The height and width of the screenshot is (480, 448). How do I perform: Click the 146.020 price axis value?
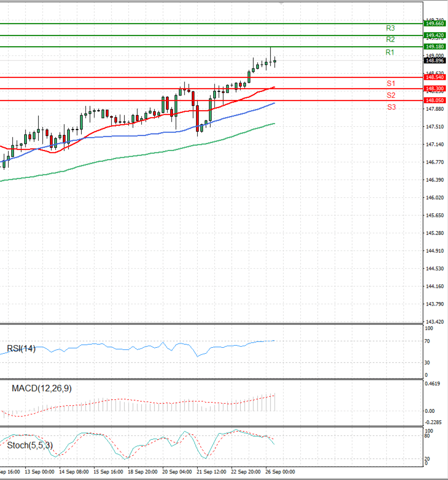[435, 198]
